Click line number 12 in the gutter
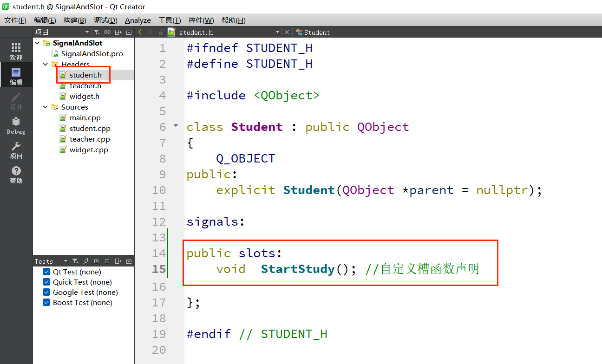This screenshot has width=602, height=364. (x=159, y=221)
